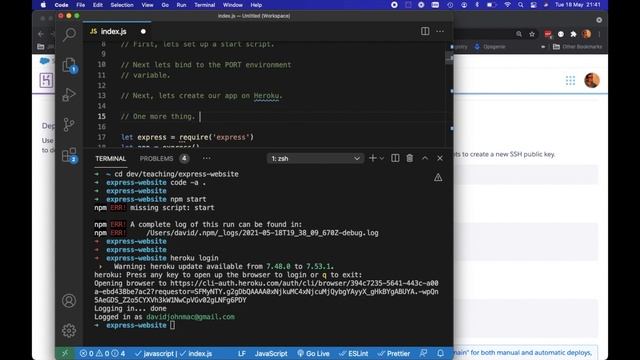The height and width of the screenshot is (360, 640).
Task: Open macOS Spotlight search icon
Action: pos(520,5)
